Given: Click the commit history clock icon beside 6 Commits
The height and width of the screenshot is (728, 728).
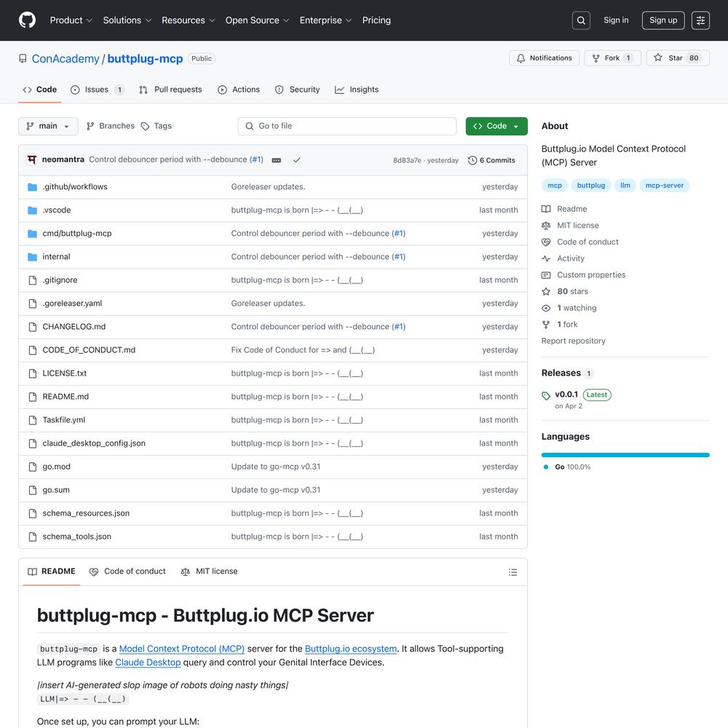Looking at the screenshot, I should 472,160.
